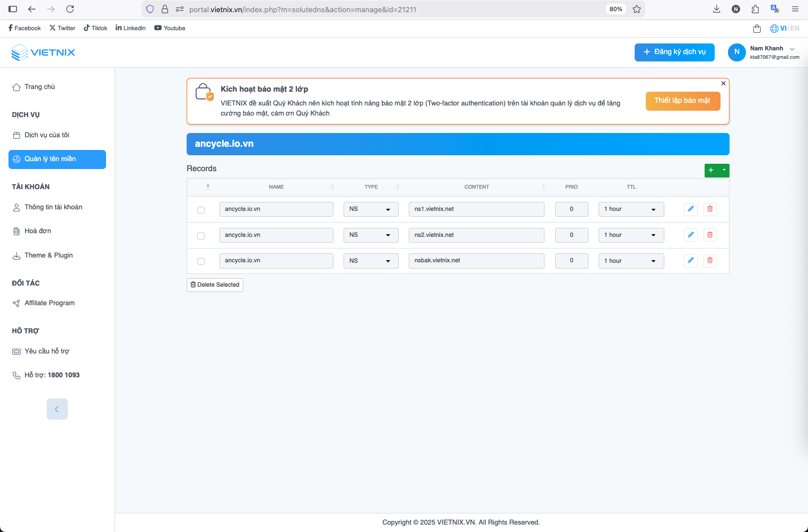Click the Delete Selected button

point(215,285)
